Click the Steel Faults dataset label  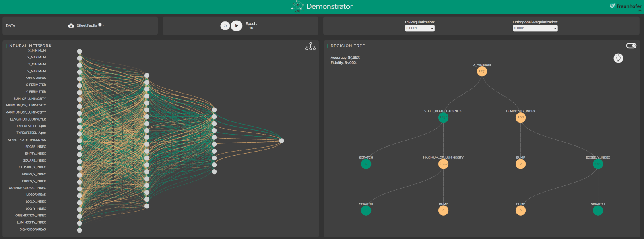tap(87, 25)
